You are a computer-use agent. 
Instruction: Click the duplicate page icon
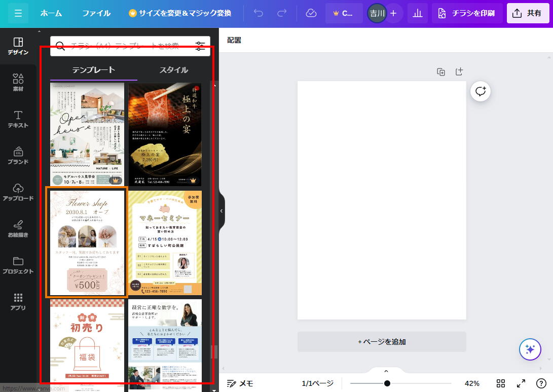tap(441, 72)
